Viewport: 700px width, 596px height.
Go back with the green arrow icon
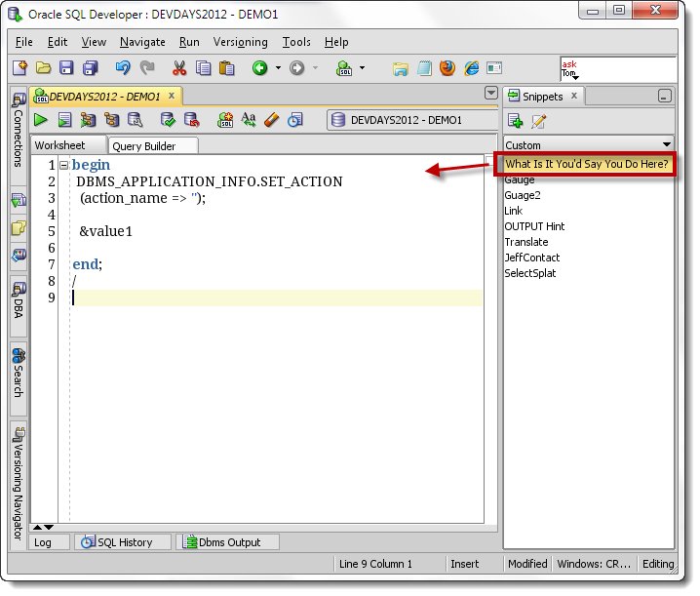click(x=260, y=68)
